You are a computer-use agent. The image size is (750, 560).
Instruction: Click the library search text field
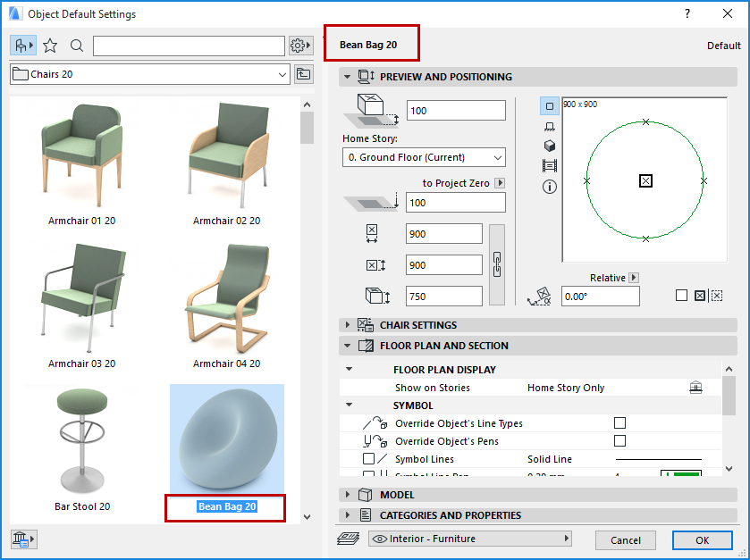tap(189, 46)
